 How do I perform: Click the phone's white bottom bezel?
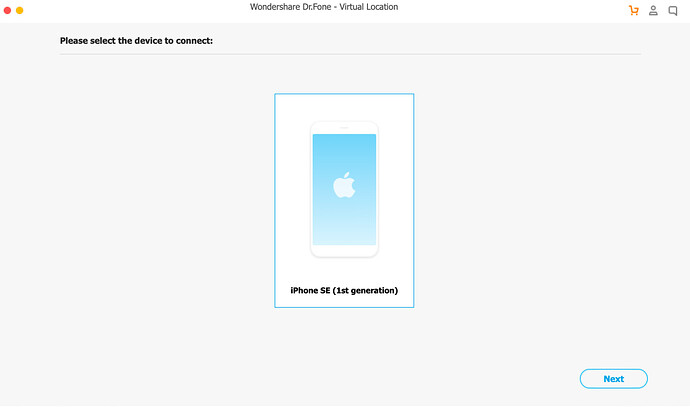pyautogui.click(x=344, y=251)
